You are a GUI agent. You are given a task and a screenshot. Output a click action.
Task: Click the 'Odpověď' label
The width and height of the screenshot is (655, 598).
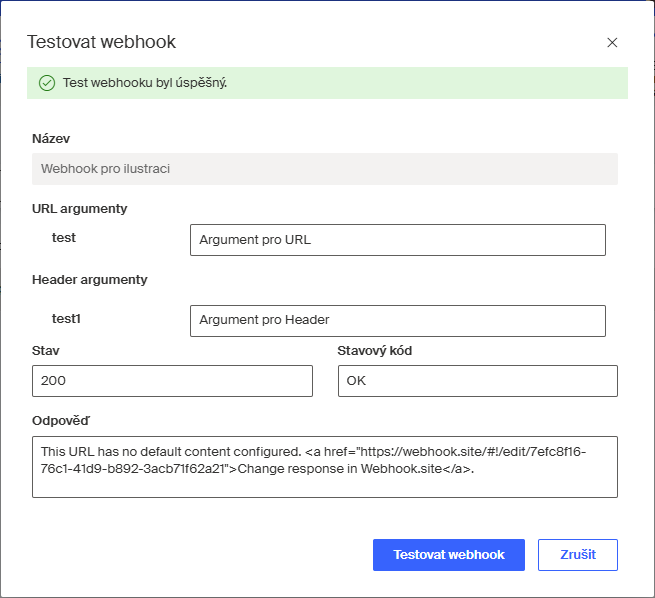61,421
